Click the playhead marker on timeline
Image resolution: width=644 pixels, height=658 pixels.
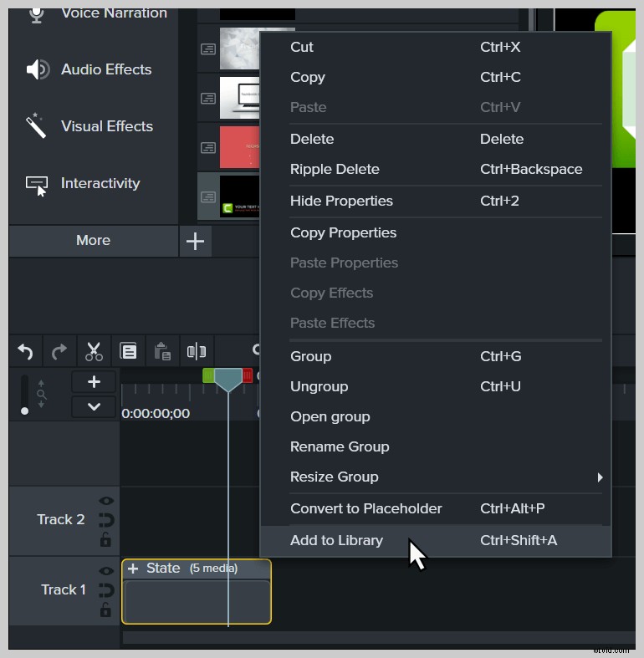pos(228,380)
